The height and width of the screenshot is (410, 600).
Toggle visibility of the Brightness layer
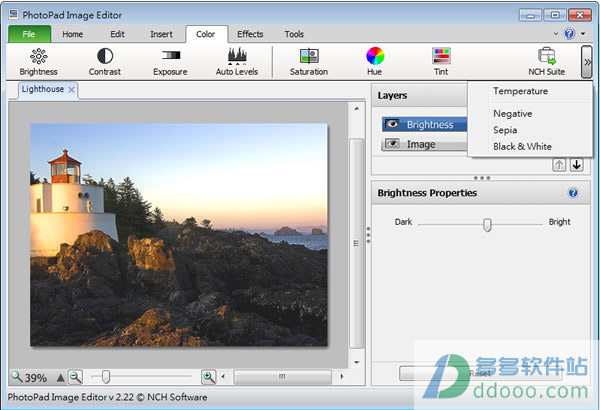pos(392,124)
